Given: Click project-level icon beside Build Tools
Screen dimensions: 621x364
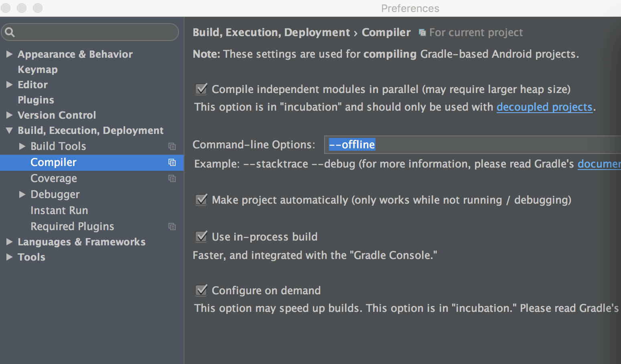Looking at the screenshot, I should pyautogui.click(x=172, y=146).
